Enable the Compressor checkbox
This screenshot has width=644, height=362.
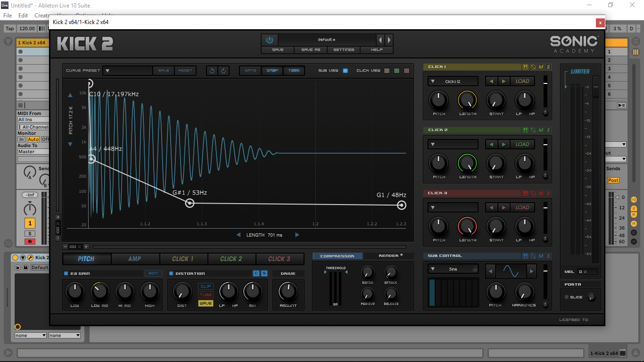coord(317,256)
